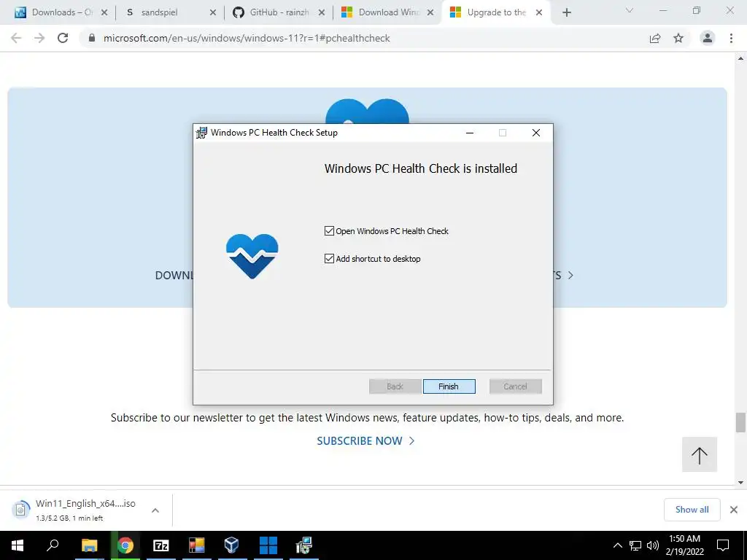The image size is (747, 560).
Task: Open File Explorer from taskbar
Action: pyautogui.click(x=89, y=545)
